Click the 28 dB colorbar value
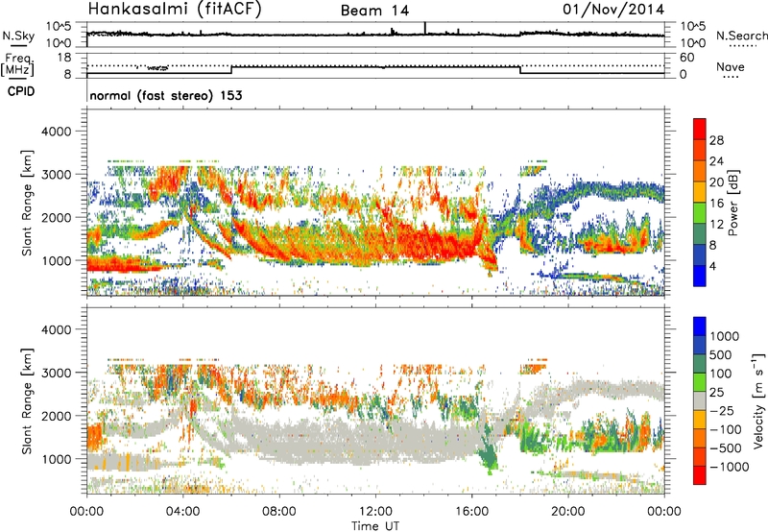This screenshot has width=768, height=532. pyautogui.click(x=716, y=140)
